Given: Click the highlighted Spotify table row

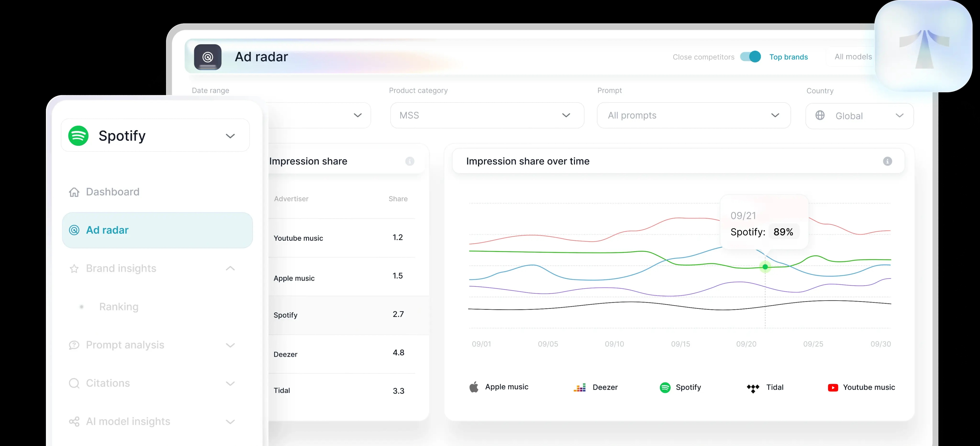Looking at the screenshot, I should point(349,315).
